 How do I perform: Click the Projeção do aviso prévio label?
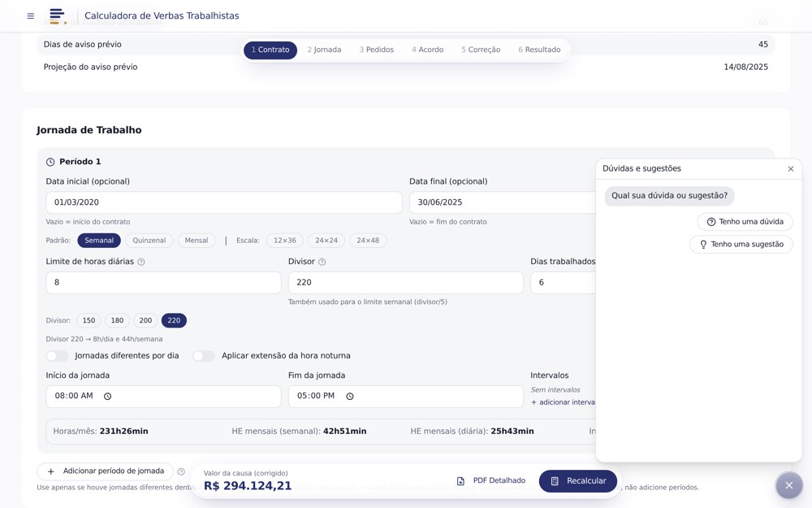pyautogui.click(x=91, y=67)
